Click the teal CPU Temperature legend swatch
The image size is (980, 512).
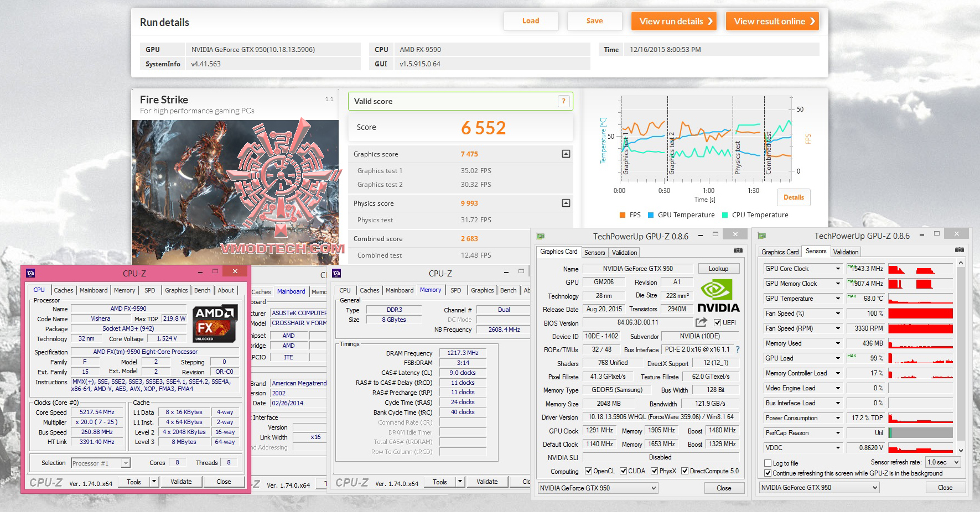pos(725,215)
